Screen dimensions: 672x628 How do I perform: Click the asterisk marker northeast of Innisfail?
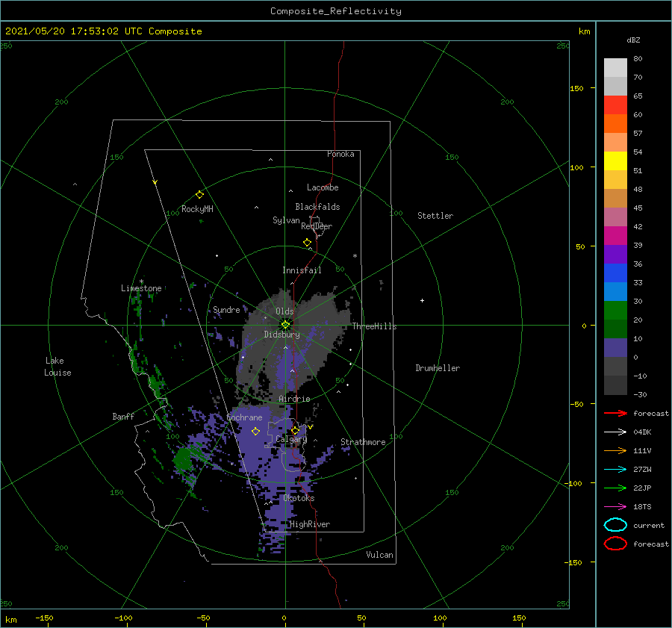coord(355,256)
